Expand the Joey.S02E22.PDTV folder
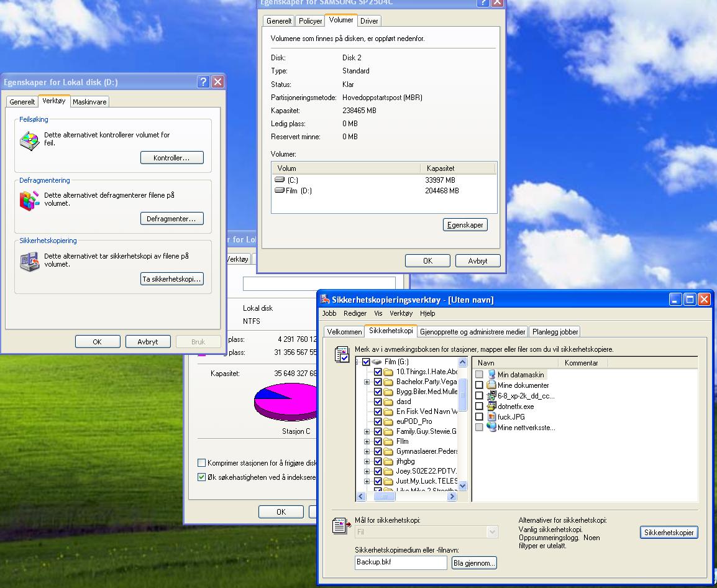The width and height of the screenshot is (717, 588). (x=367, y=471)
